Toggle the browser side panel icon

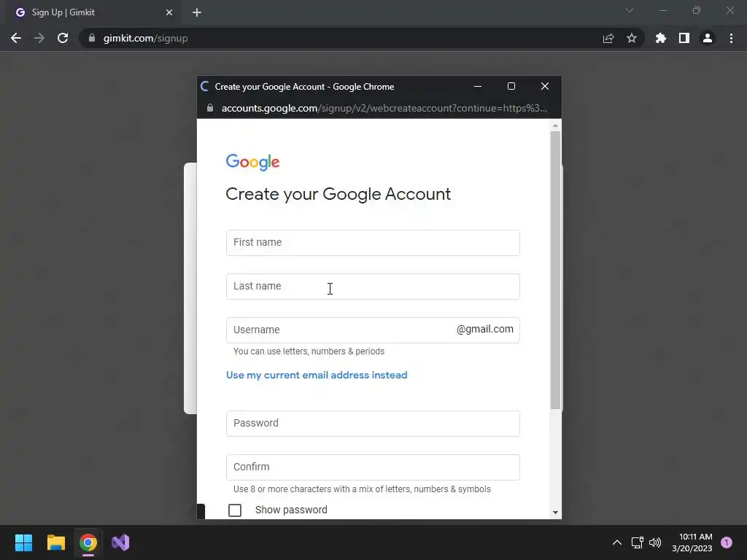coord(684,38)
